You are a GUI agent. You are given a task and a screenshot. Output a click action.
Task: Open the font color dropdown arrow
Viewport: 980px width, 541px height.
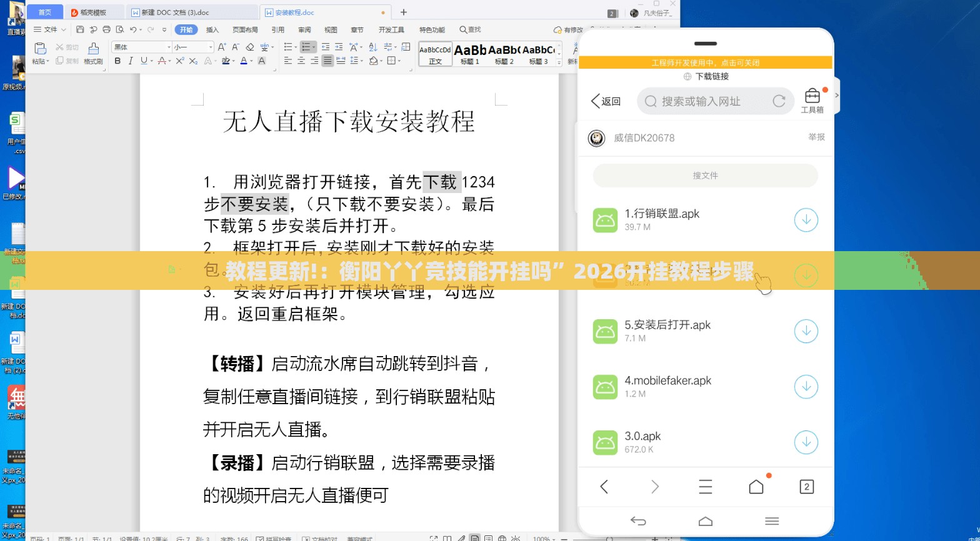click(251, 61)
